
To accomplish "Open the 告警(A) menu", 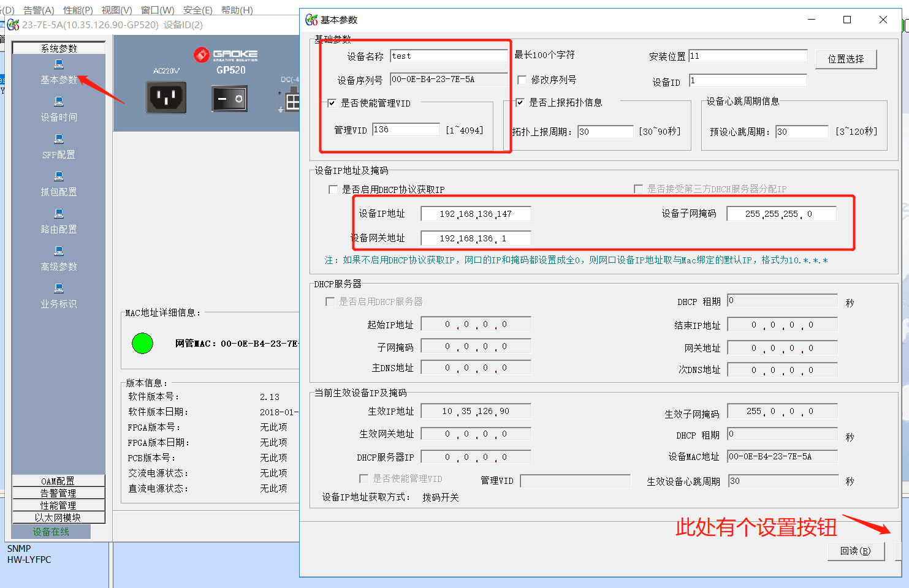I will click(39, 10).
